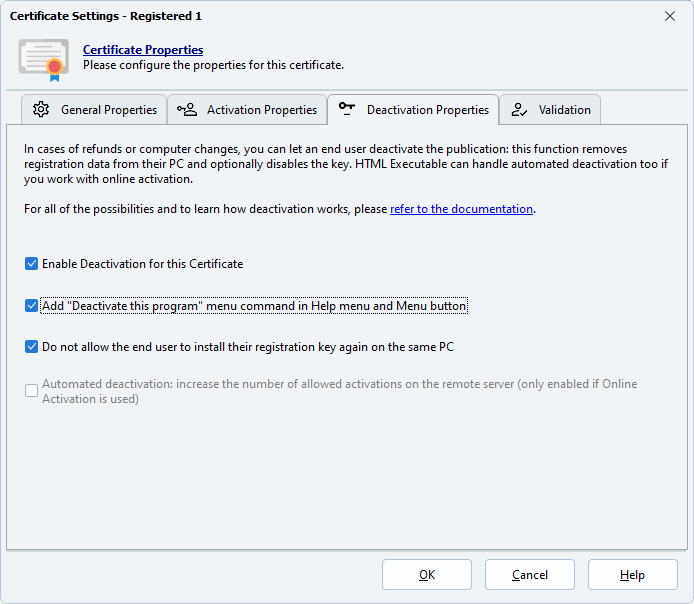
Task: Click the person-key icon on Activation Properties tab
Action: (x=187, y=110)
